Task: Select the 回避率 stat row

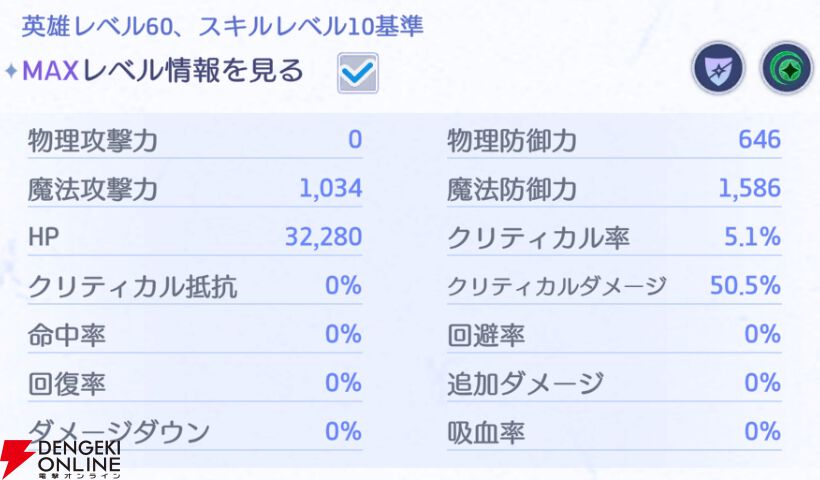Action: (614, 335)
